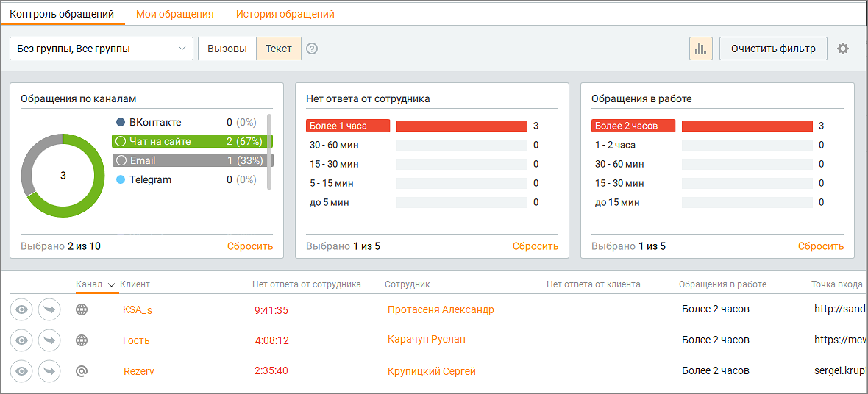Open the KSA_s client link
Screen dimensions: 868x394
[x=138, y=310]
